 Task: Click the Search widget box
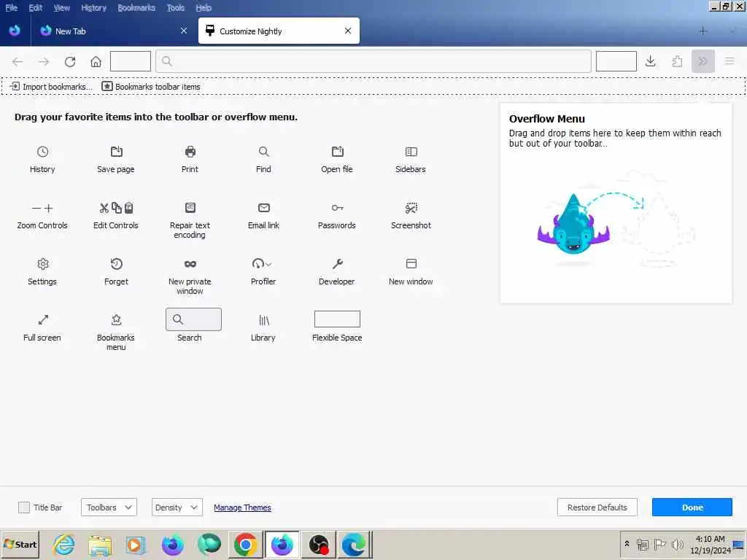[x=193, y=319]
